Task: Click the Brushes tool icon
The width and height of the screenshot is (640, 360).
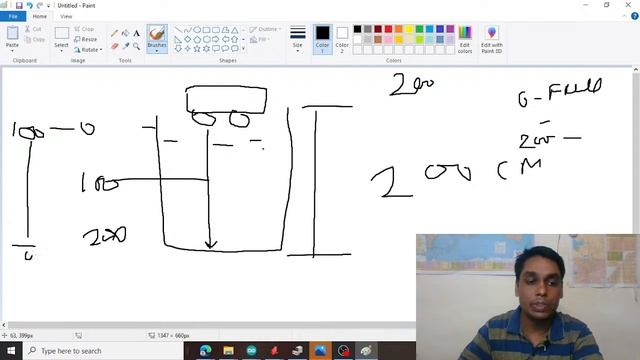Action: coord(157,33)
